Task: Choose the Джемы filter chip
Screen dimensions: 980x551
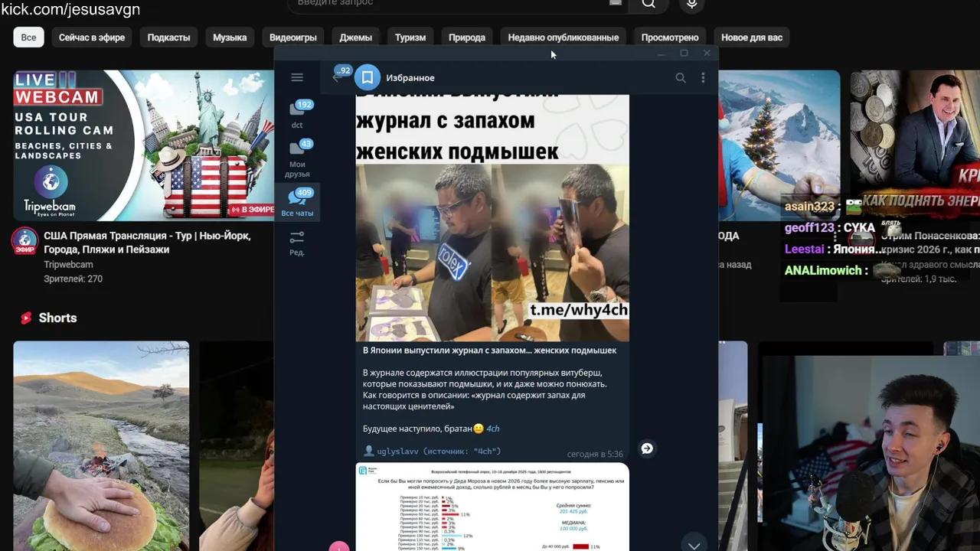Action: coord(356,37)
